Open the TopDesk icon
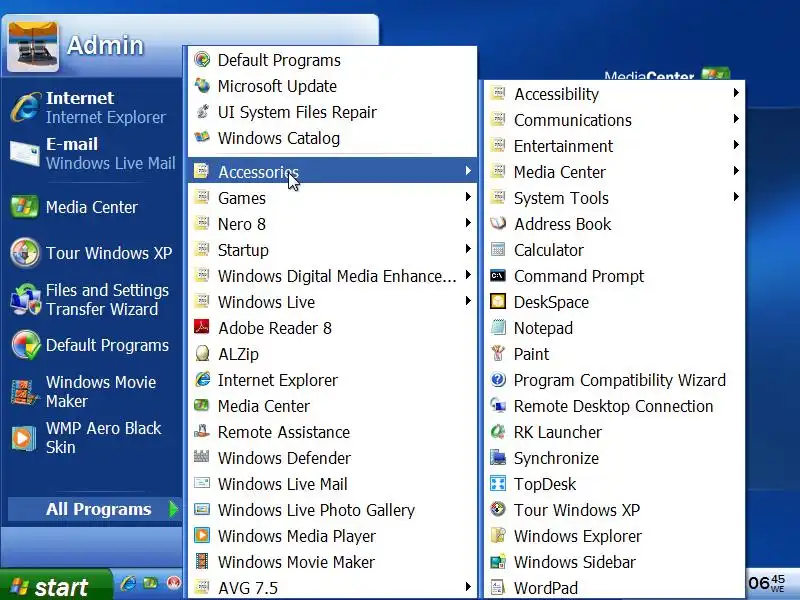This screenshot has width=800, height=600. (498, 484)
